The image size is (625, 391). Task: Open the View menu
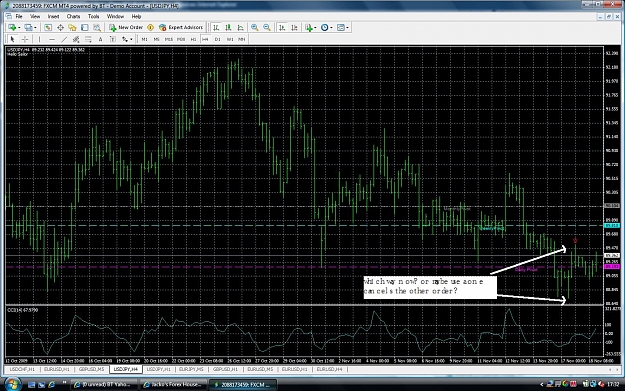[35, 16]
